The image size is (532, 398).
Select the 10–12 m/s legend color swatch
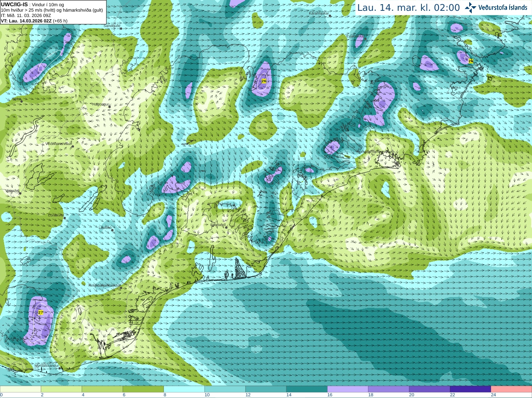coord(225,389)
